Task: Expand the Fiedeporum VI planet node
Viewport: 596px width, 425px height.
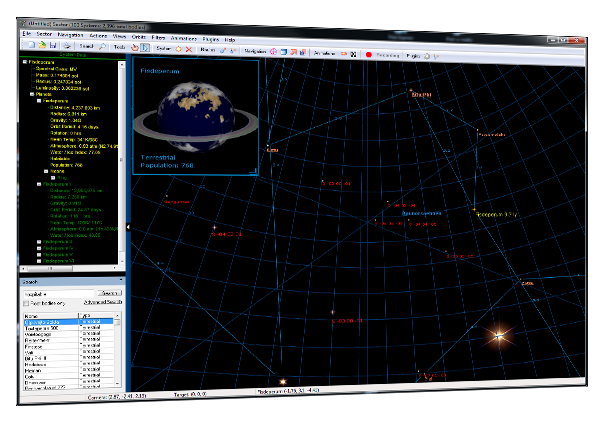Action: point(39,261)
